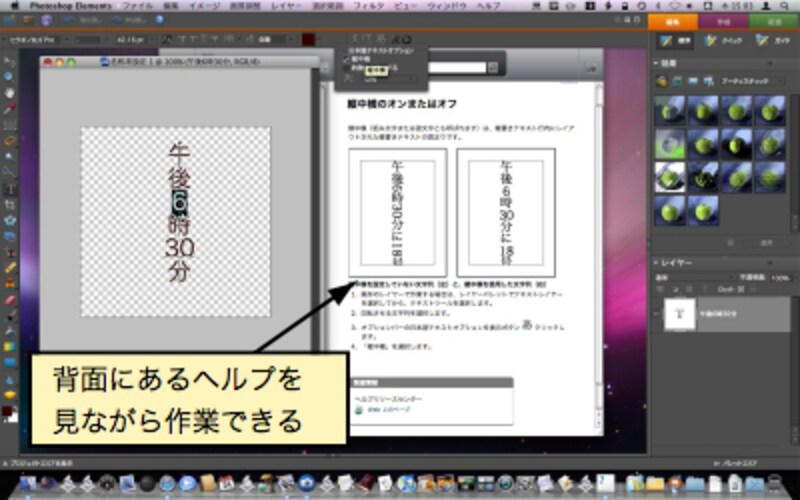800x500 pixels.
Task: Select the Eyedropper tool
Action: [10, 109]
